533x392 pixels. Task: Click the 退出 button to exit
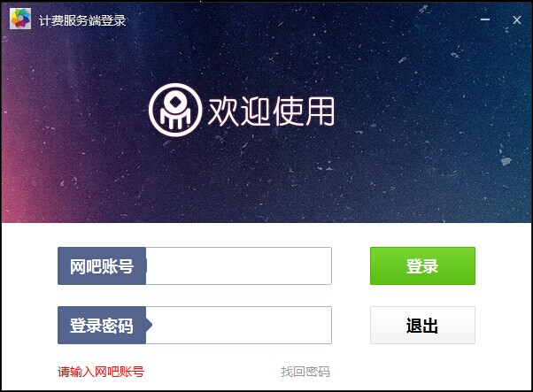click(x=422, y=325)
